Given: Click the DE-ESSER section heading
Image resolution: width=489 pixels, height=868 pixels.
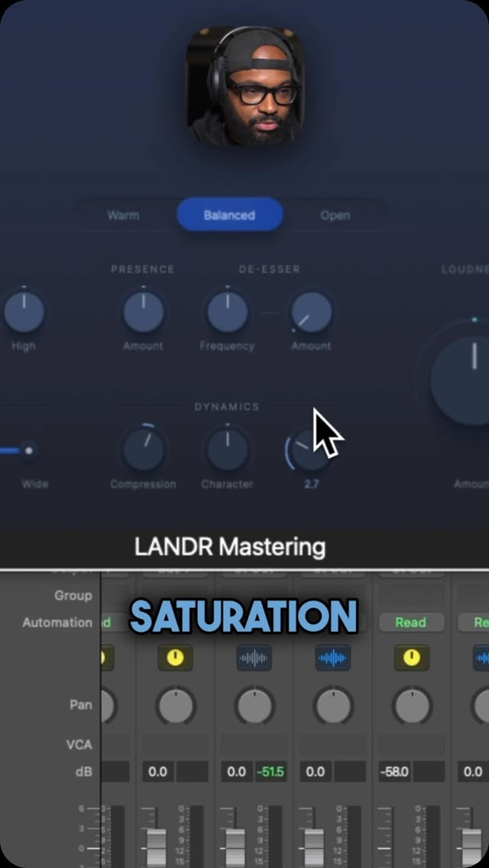Looking at the screenshot, I should click(270, 270).
